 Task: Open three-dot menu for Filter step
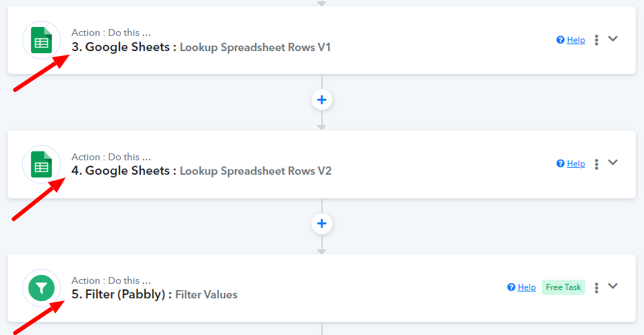tap(596, 287)
